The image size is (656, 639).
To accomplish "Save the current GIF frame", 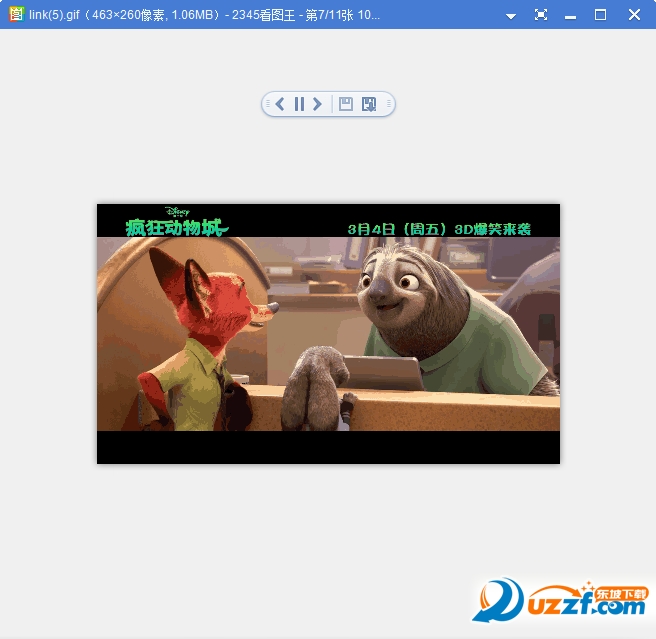I will [x=346, y=104].
